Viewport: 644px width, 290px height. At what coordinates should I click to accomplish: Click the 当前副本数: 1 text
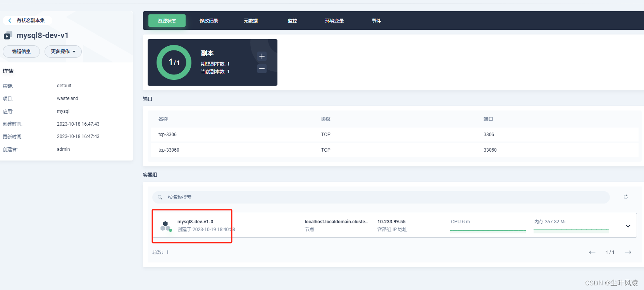tap(215, 72)
